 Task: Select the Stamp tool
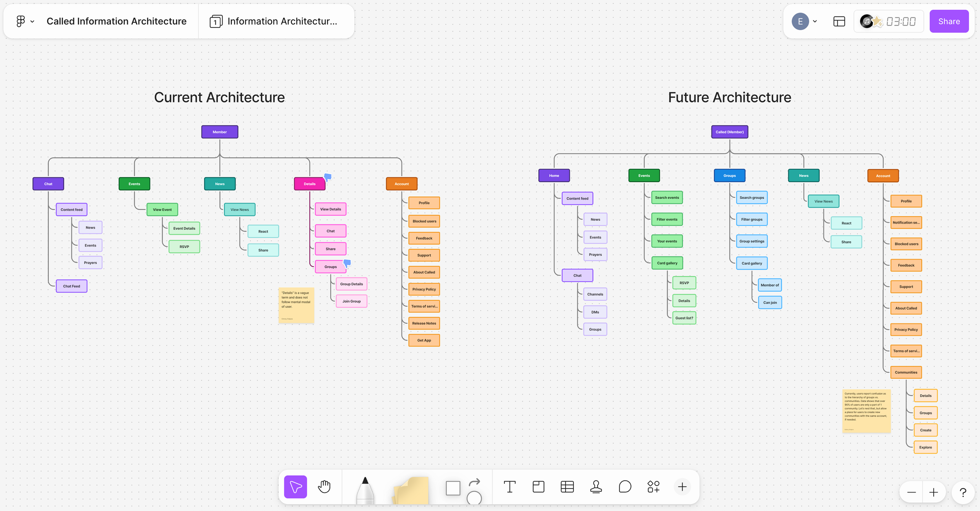(x=596, y=487)
